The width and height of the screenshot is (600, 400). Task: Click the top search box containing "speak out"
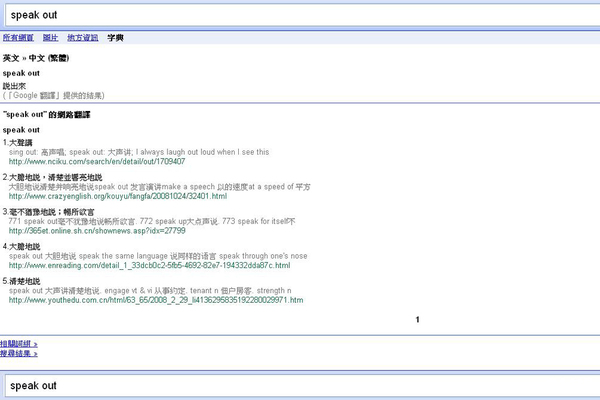pos(302,15)
